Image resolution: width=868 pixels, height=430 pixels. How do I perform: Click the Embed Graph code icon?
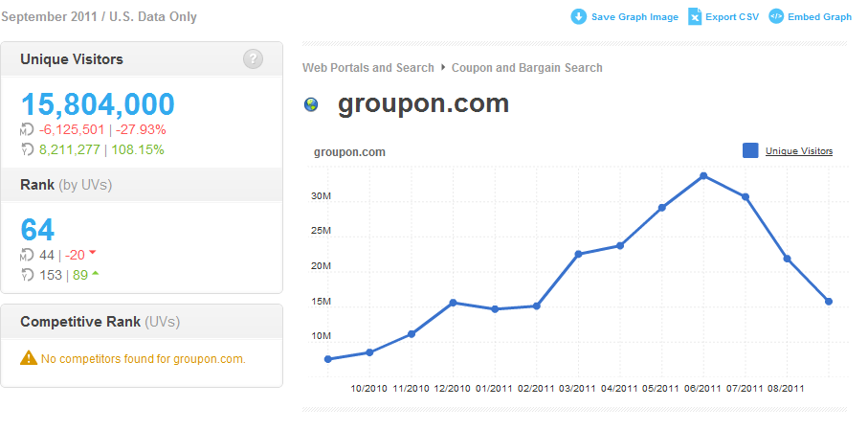point(776,16)
